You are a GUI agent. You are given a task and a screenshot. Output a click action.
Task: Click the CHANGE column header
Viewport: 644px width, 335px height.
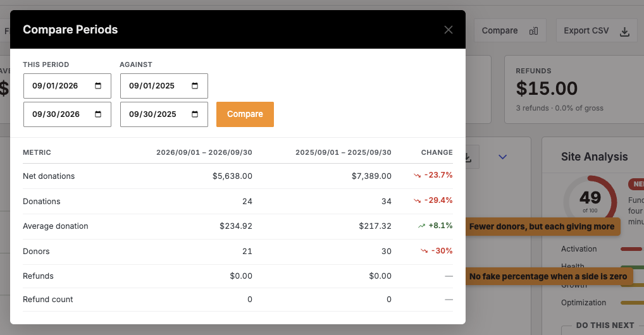(437, 152)
